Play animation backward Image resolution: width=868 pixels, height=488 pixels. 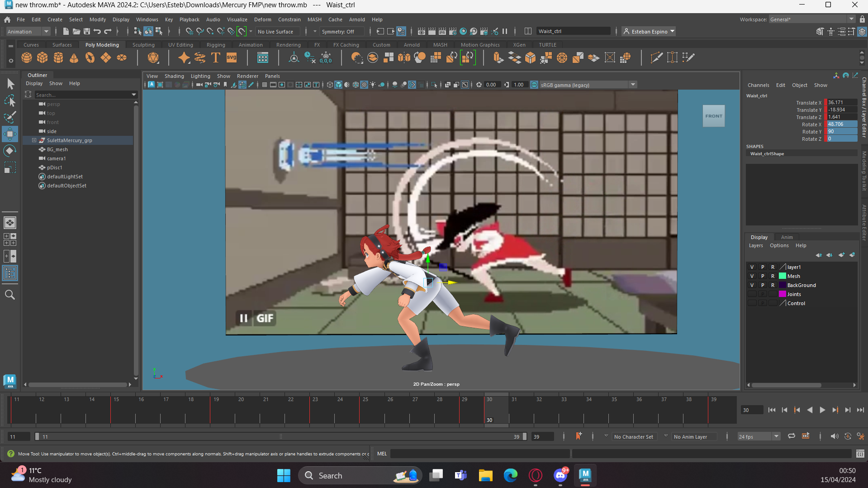pyautogui.click(x=810, y=410)
